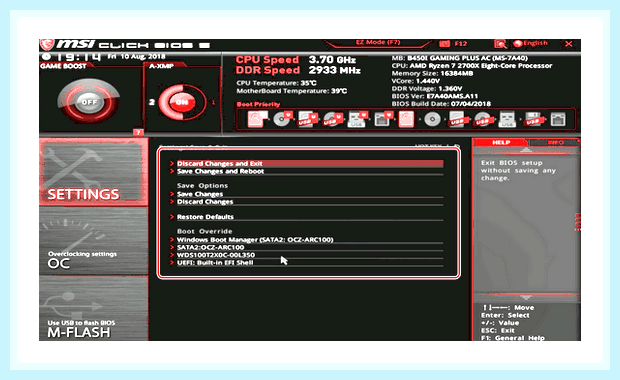Close the BIOS with the X button

[x=569, y=44]
